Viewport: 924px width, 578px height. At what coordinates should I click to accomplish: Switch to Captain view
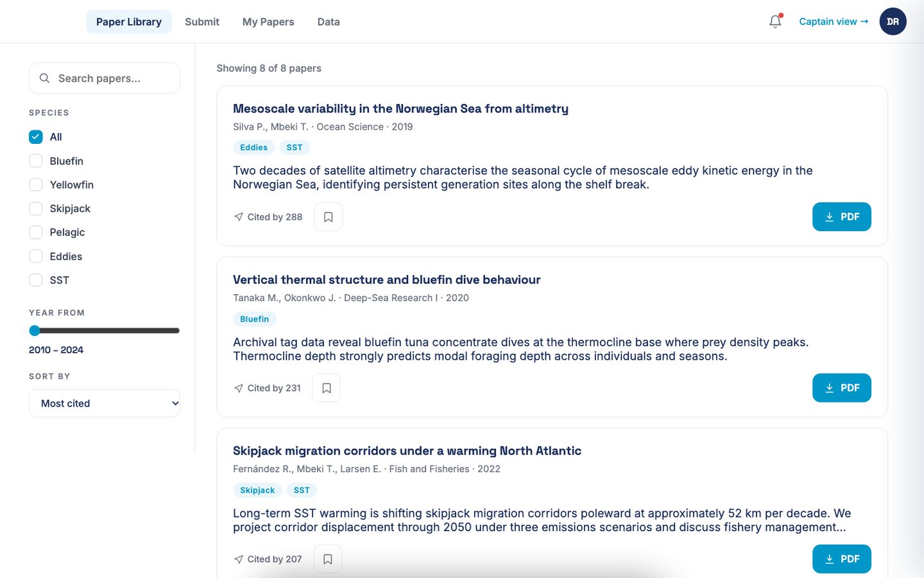pyautogui.click(x=834, y=21)
